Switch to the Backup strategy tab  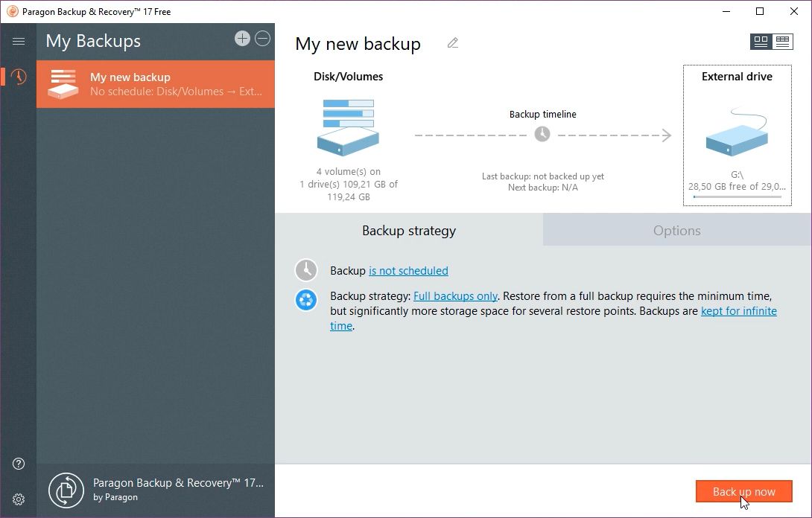[x=408, y=230]
